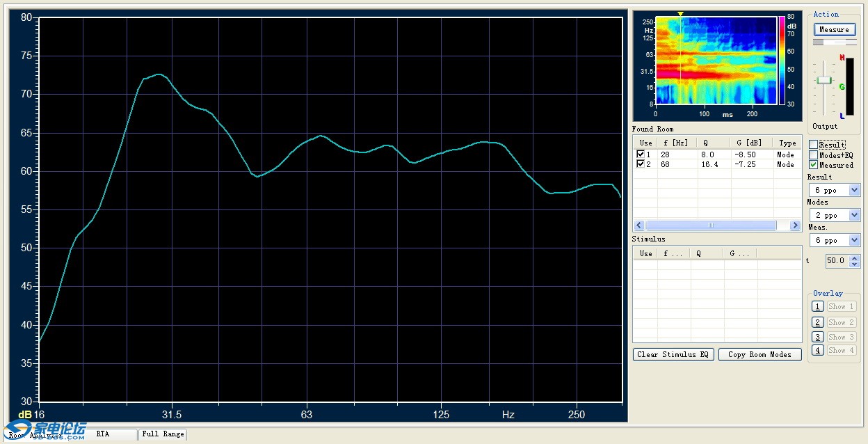868x444 pixels.
Task: Click the Output level slider handle
Action: (x=824, y=80)
